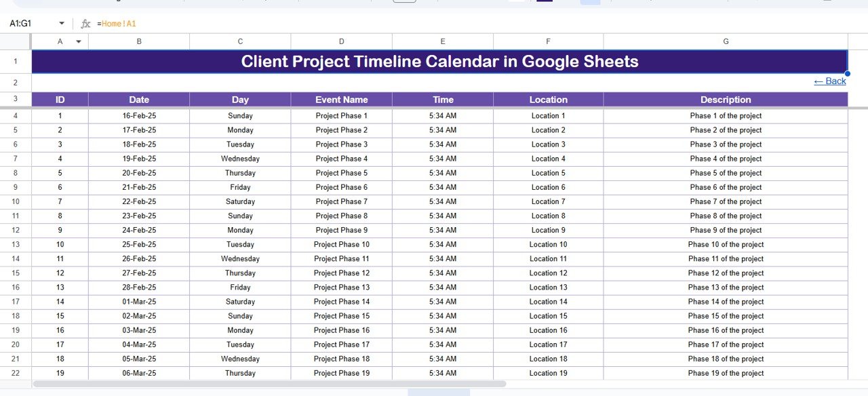Open column A header dropdown arrow
Image resolution: width=868 pixels, height=396 pixels.
[79, 41]
